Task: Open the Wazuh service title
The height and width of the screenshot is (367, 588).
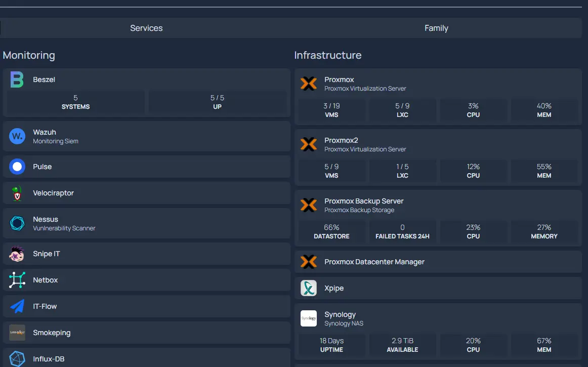Action: [44, 132]
